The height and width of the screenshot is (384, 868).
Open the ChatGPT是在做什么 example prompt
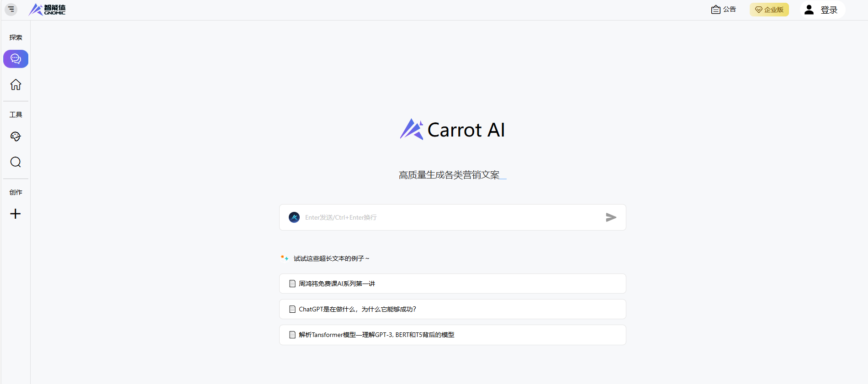(x=452, y=309)
